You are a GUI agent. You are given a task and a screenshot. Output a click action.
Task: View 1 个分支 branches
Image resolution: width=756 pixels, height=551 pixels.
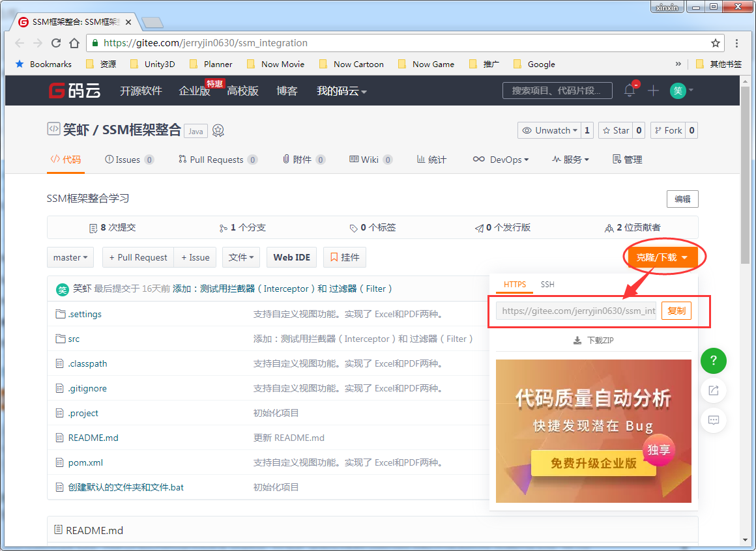pyautogui.click(x=242, y=227)
